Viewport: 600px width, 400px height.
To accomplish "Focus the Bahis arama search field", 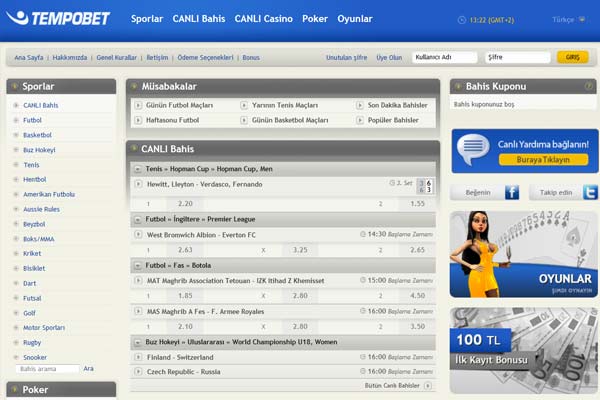I will 47,369.
